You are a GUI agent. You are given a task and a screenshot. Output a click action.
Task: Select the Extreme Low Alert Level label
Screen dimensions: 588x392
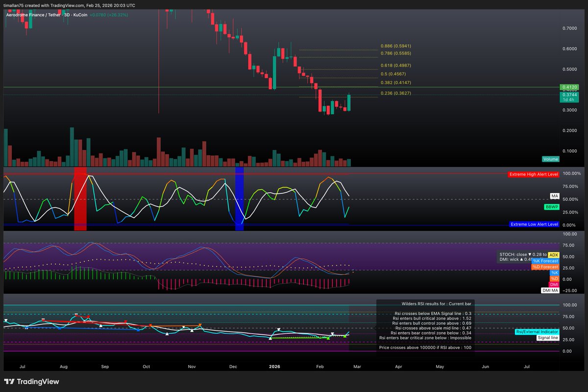tap(534, 224)
